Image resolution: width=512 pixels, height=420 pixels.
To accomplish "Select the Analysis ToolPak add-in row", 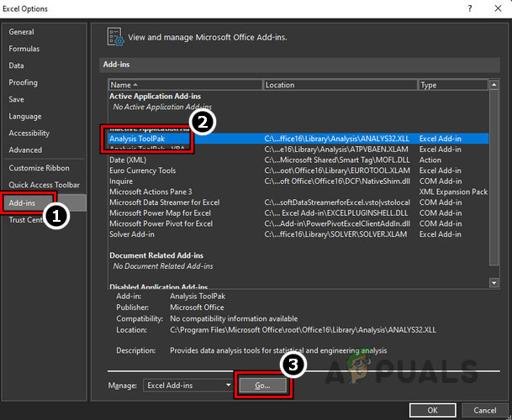I will click(298, 139).
